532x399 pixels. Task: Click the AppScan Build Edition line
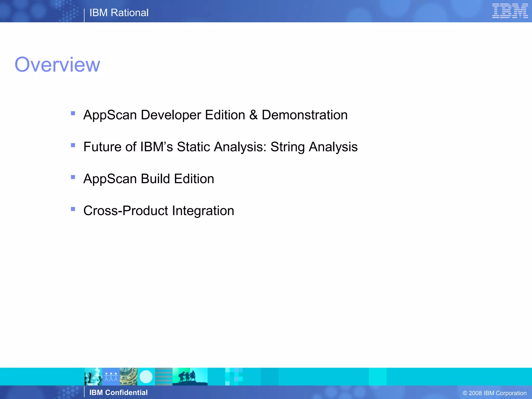[x=149, y=179]
